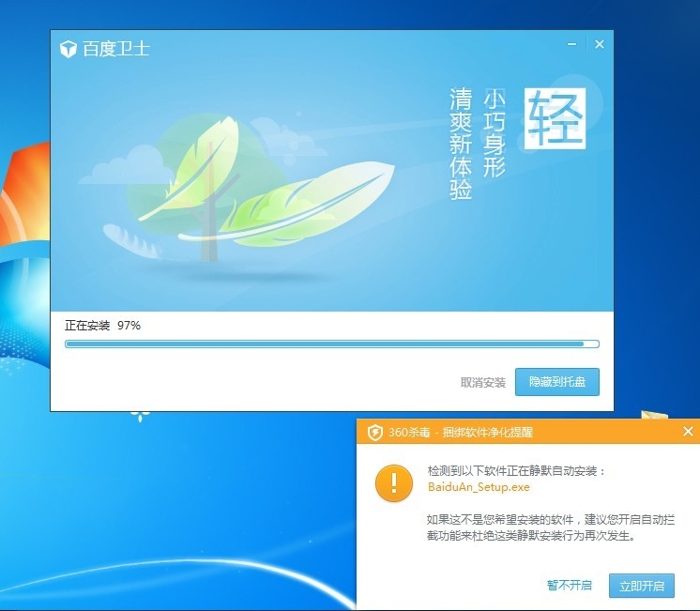Click the partially hidden desktop icon at right edge
The height and width of the screenshot is (611, 700).
[655, 414]
